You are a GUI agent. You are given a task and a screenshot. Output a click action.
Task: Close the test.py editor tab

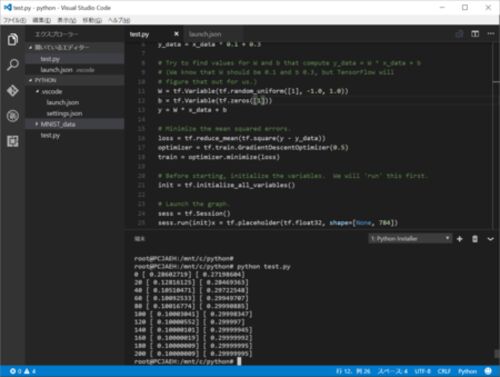click(x=176, y=34)
